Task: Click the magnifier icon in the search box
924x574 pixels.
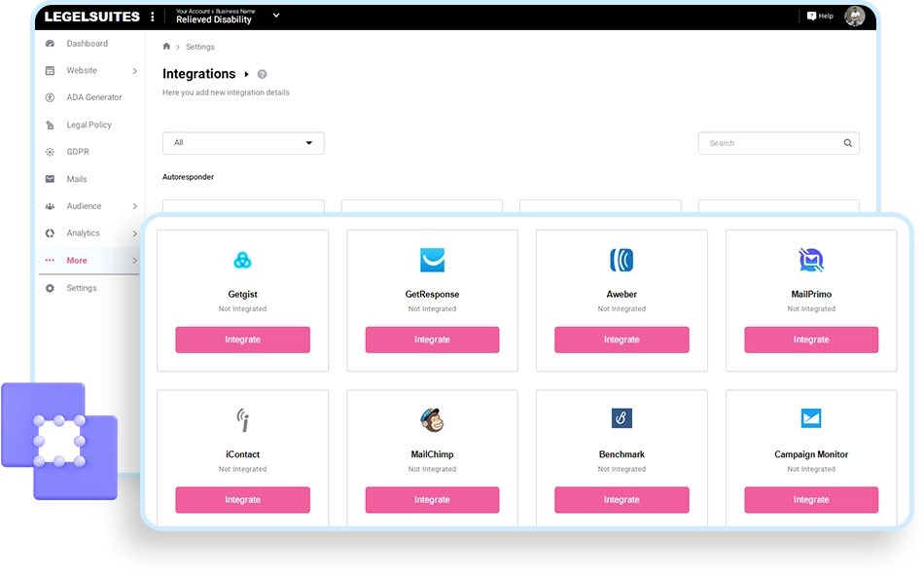Action: [847, 143]
